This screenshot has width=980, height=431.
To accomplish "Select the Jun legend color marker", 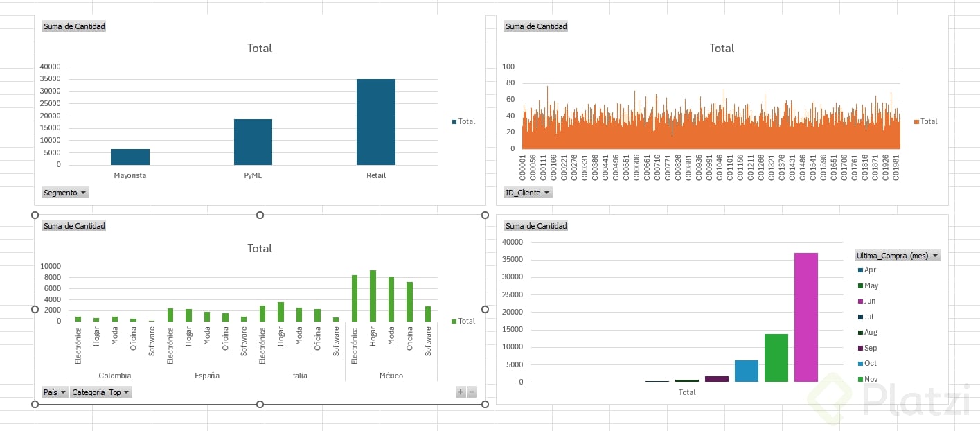I will [x=860, y=301].
